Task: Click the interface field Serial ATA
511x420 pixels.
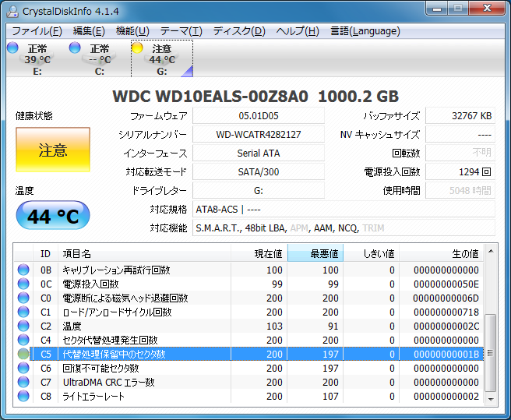Action: pos(259,153)
